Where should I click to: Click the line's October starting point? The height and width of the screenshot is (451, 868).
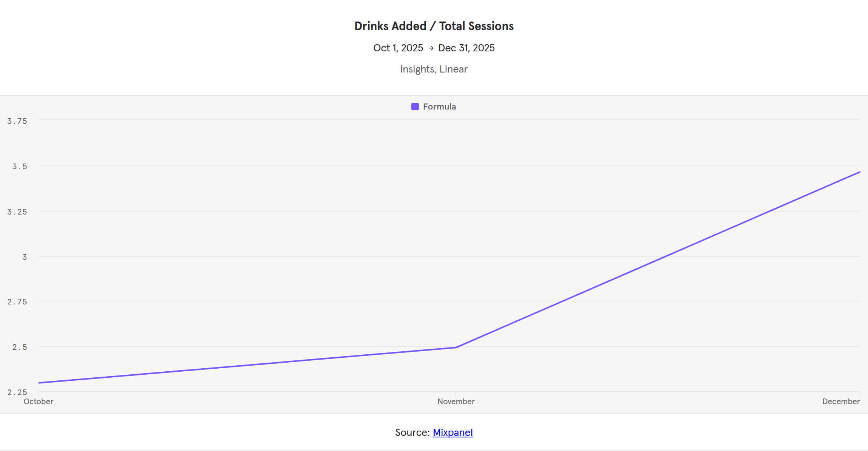pos(38,383)
